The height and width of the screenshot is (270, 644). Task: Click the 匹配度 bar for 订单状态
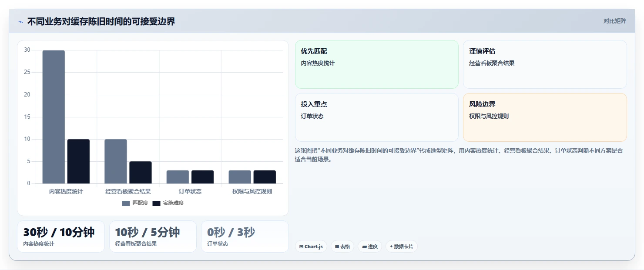[x=178, y=177]
